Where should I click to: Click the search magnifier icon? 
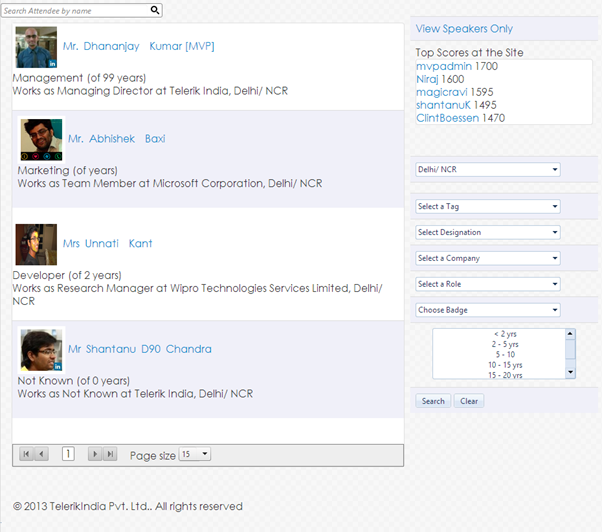(155, 10)
